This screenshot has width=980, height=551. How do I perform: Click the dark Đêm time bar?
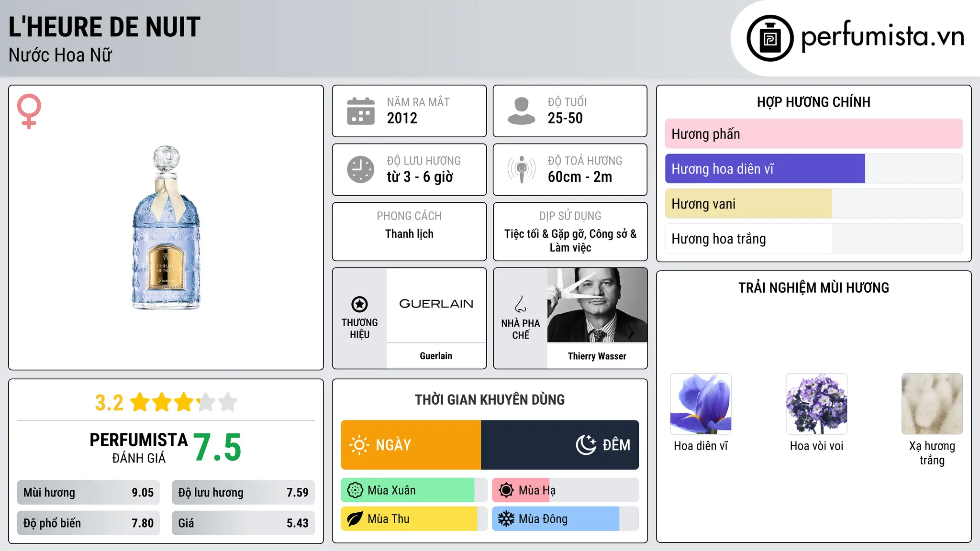(560, 445)
